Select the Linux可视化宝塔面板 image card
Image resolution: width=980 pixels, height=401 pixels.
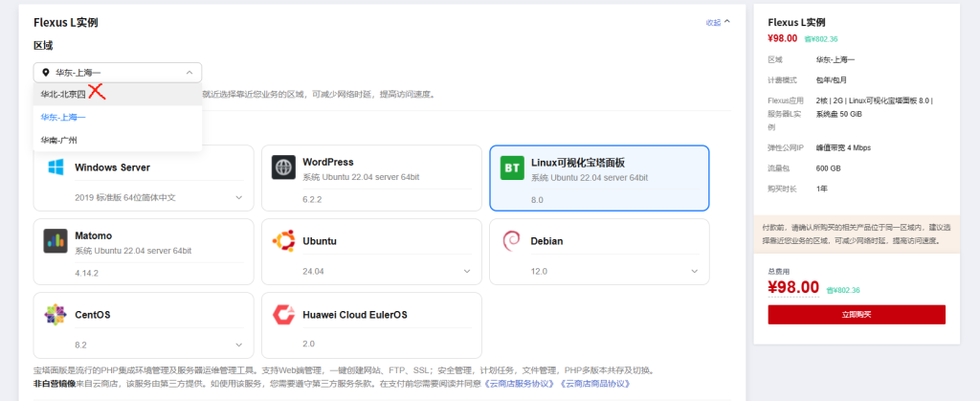coord(599,178)
